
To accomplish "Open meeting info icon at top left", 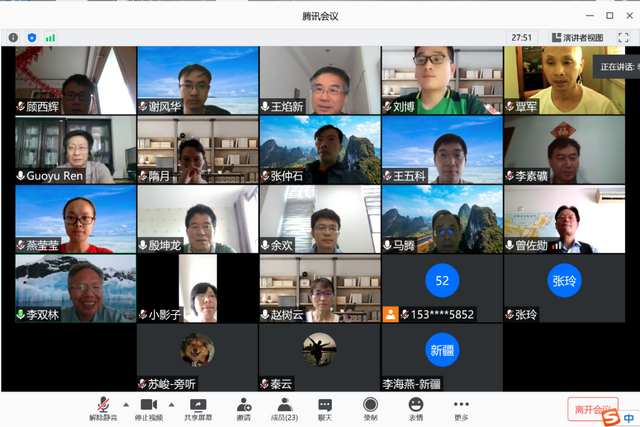I will click(14, 37).
